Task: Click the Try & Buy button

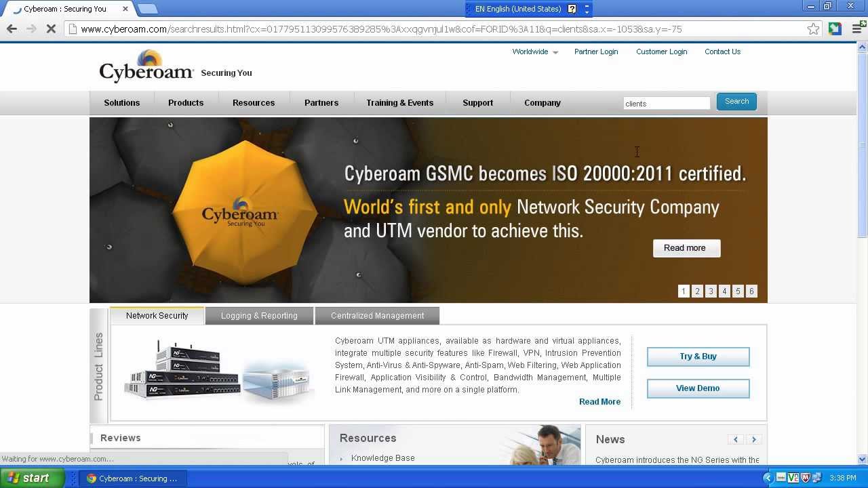Action: pyautogui.click(x=698, y=357)
